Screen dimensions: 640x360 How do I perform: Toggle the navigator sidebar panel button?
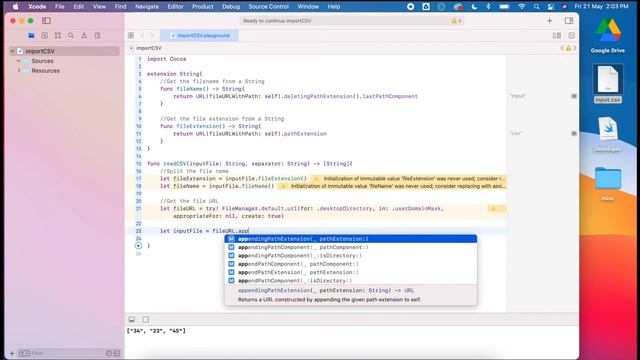[46, 20]
